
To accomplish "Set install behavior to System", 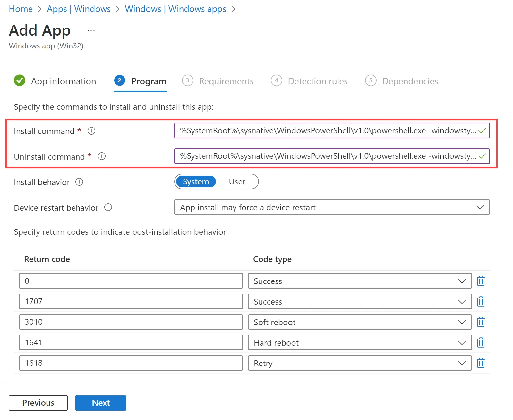I will [x=196, y=181].
